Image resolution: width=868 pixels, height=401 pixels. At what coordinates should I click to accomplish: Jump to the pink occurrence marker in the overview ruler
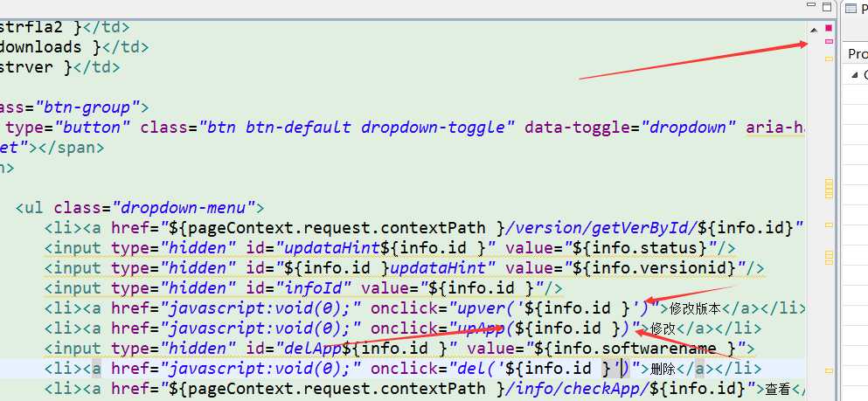829,41
